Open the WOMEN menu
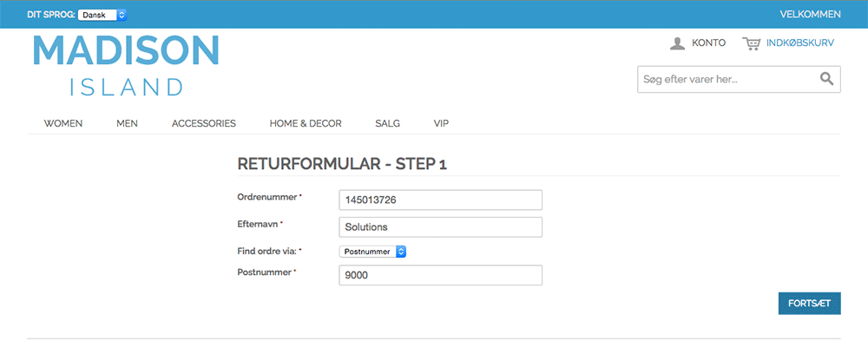 point(63,123)
